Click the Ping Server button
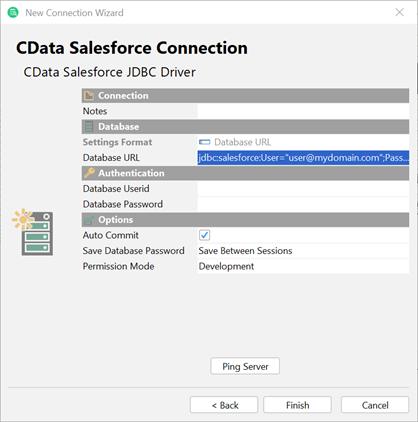 click(x=245, y=366)
